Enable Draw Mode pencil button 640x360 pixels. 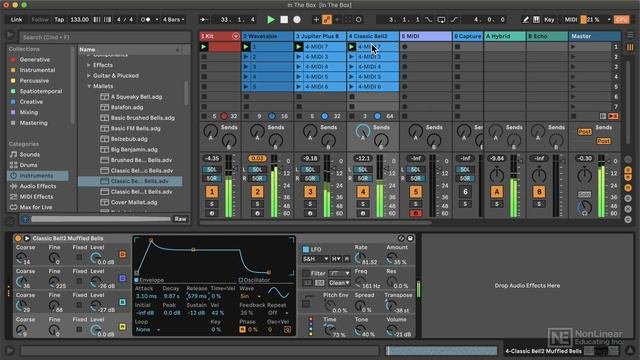tap(526, 20)
